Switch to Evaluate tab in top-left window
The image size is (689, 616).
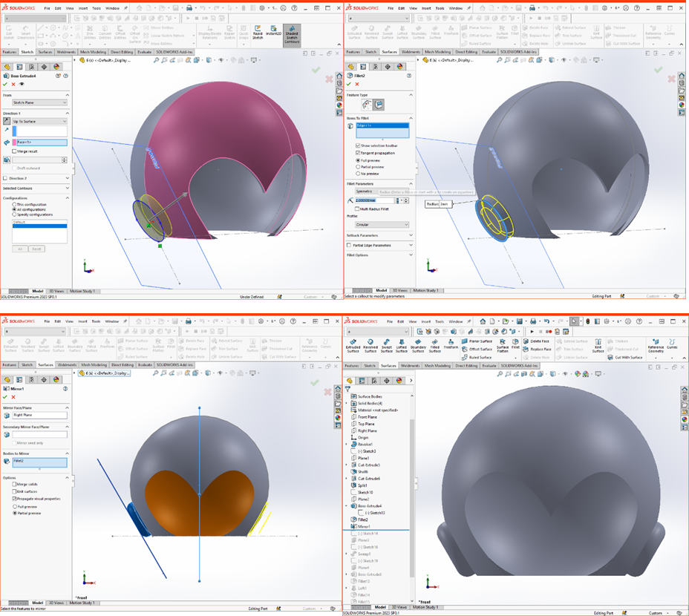(144, 53)
